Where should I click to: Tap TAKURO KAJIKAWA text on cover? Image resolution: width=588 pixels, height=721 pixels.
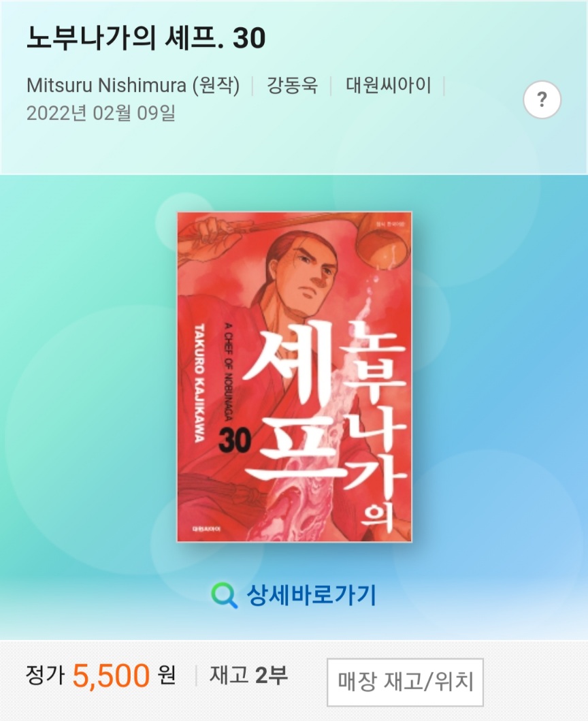click(199, 383)
